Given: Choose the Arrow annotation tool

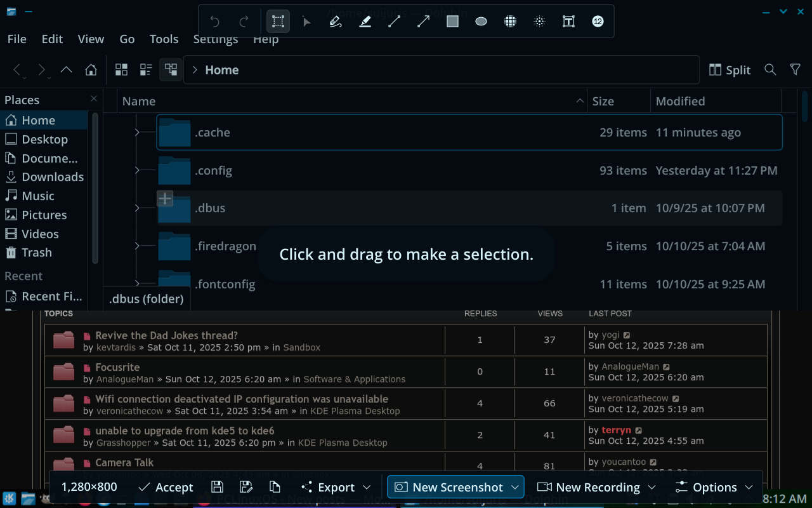Looking at the screenshot, I should click(423, 22).
